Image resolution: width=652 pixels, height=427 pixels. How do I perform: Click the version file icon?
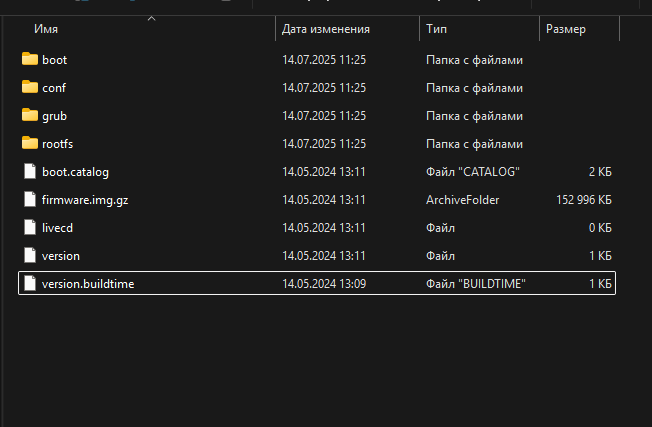pyautogui.click(x=30, y=255)
